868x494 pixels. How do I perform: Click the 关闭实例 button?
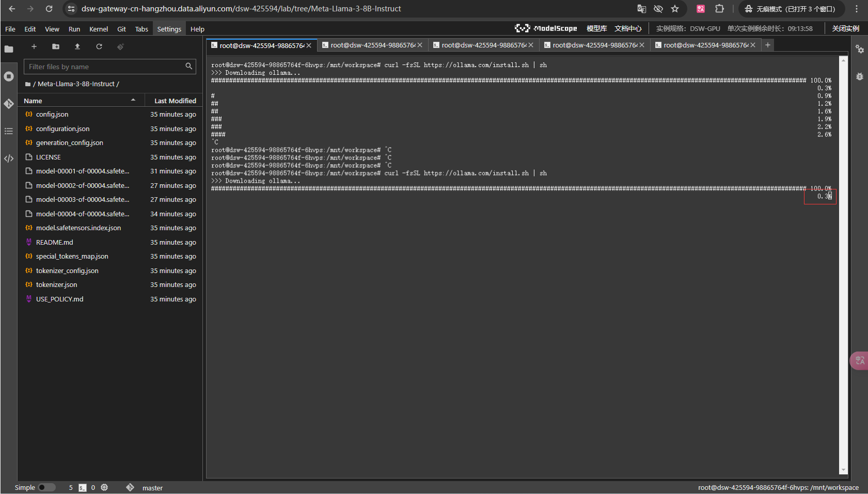click(846, 28)
